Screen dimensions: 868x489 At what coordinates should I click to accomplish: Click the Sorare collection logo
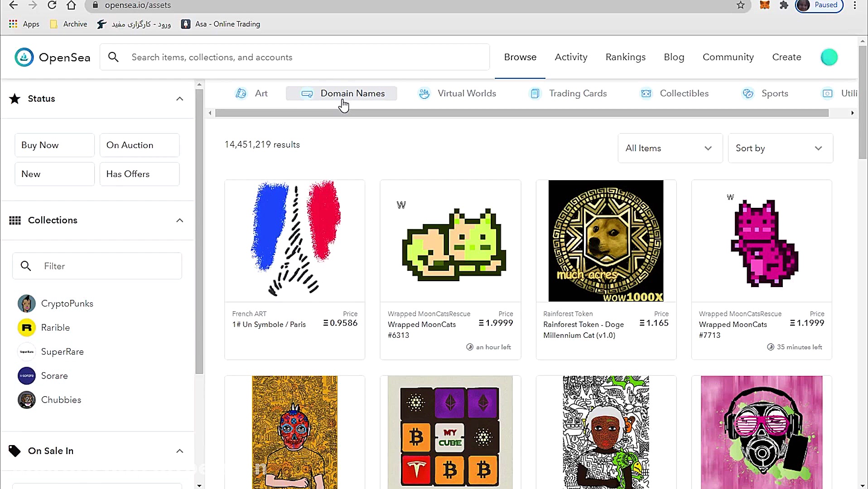(27, 376)
